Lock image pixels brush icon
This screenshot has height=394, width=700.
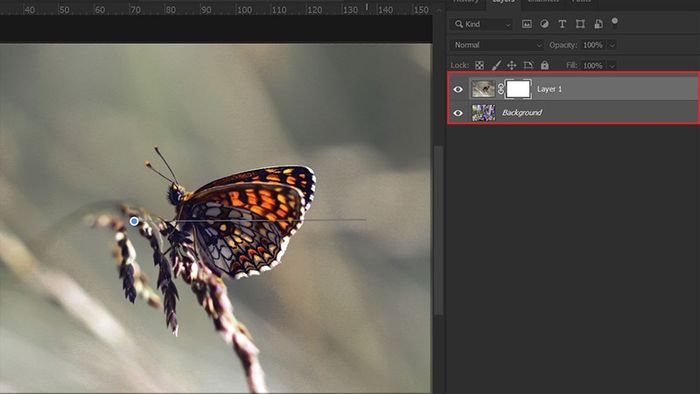[x=496, y=66]
